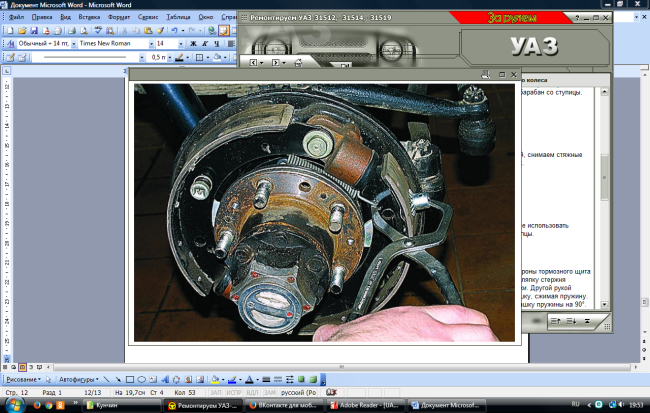Image resolution: width=650 pixels, height=413 pixels.
Task: Open the Таблица menu
Action: pyautogui.click(x=178, y=17)
